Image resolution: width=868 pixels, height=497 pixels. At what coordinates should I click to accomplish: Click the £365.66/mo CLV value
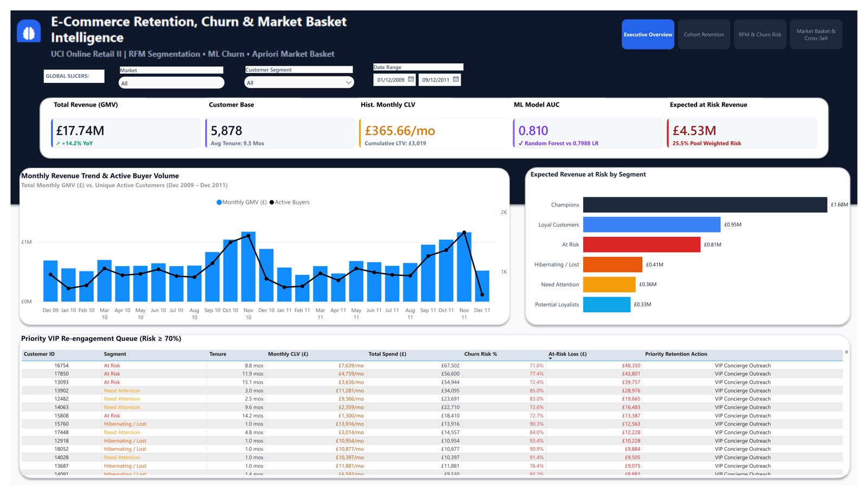(400, 131)
